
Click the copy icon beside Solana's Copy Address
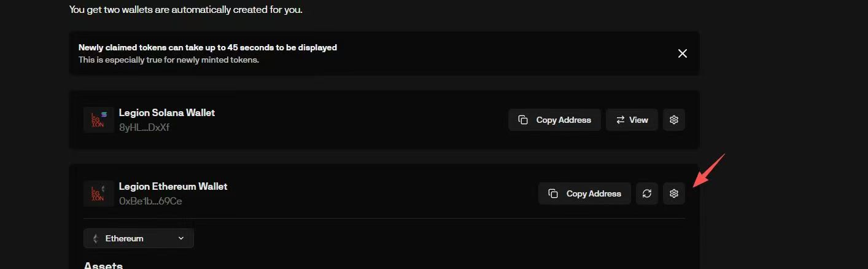point(523,120)
